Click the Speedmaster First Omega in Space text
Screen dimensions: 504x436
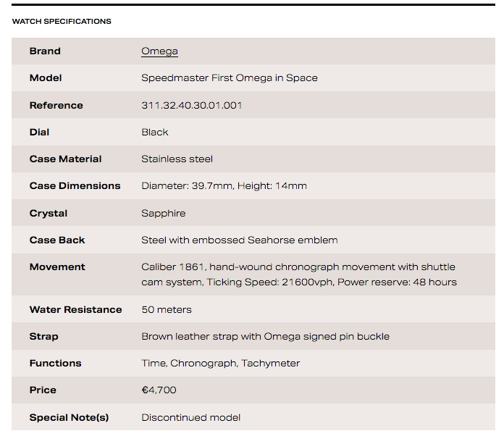[x=229, y=78]
